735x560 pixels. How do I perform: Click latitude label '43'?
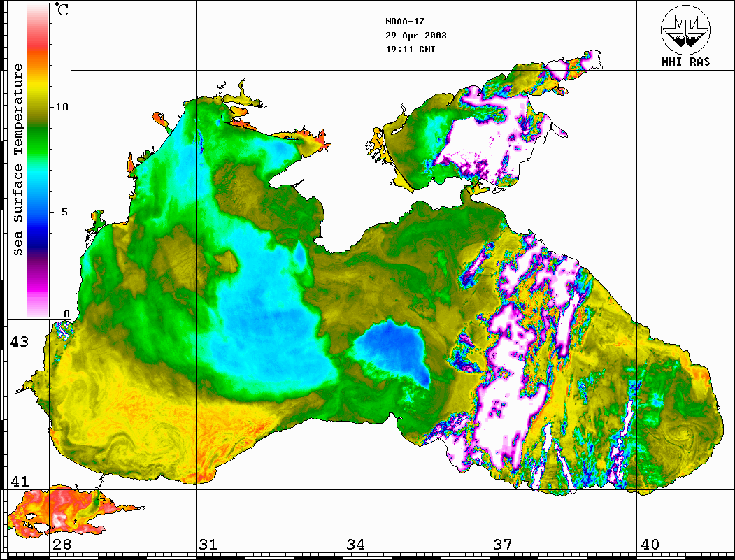pyautogui.click(x=20, y=342)
